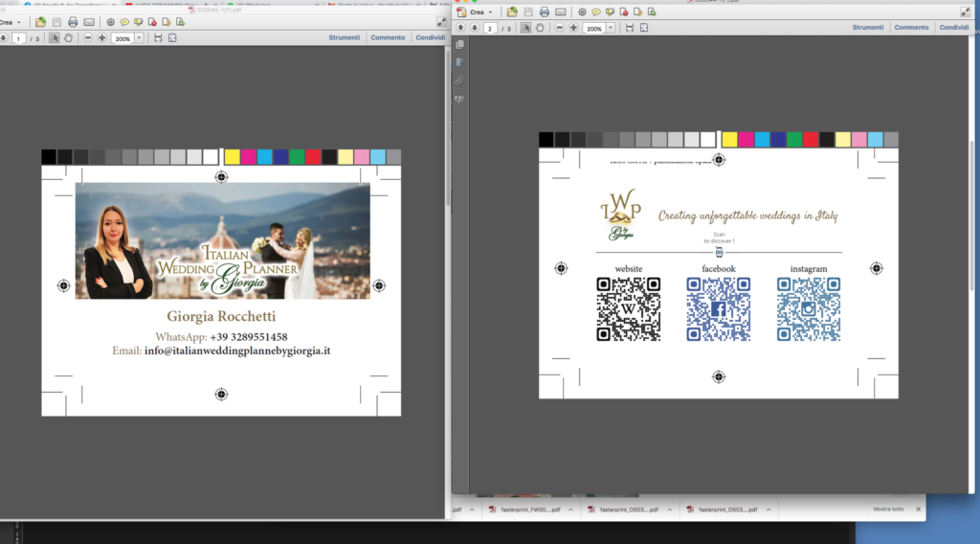Click Save icon in left PDF window
This screenshot has height=544, width=980.
click(56, 22)
